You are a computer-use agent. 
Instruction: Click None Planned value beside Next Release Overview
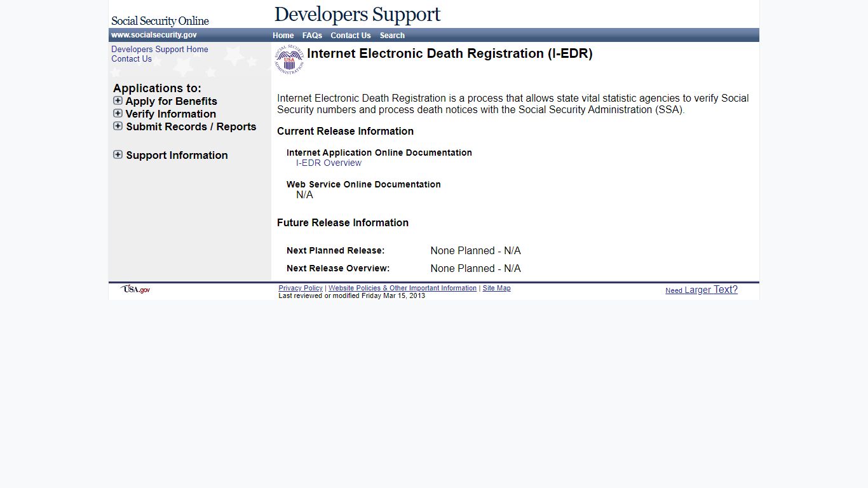(475, 269)
